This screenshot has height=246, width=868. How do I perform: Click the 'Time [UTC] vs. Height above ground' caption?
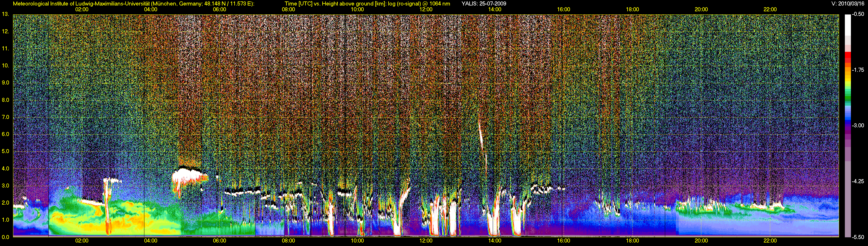point(367,4)
